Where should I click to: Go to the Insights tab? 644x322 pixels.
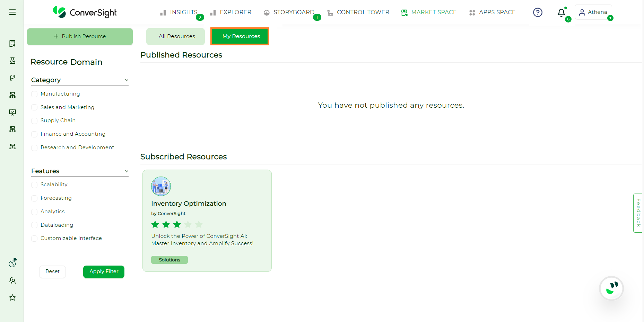click(x=179, y=12)
